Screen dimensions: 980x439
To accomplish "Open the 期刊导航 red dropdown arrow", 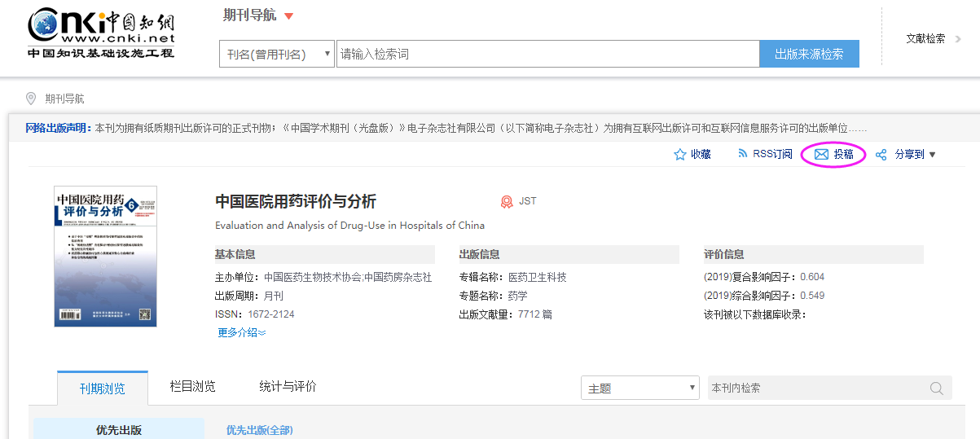I will [x=288, y=16].
